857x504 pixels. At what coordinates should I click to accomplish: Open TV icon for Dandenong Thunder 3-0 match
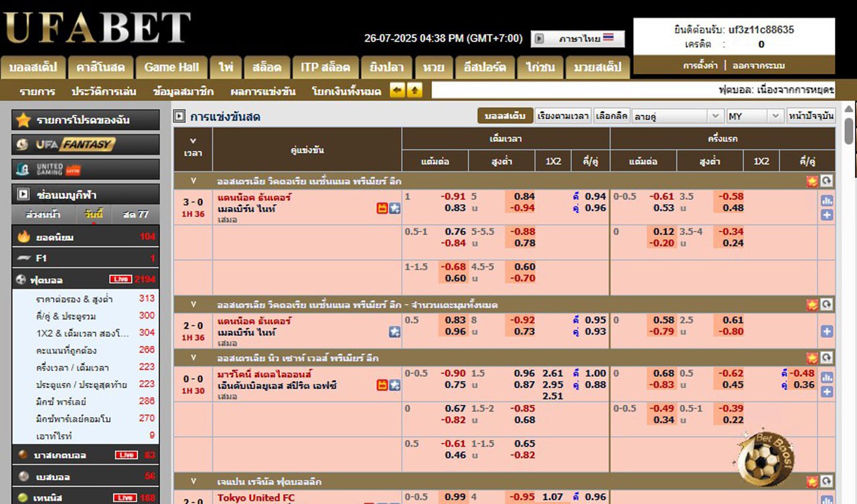382,209
